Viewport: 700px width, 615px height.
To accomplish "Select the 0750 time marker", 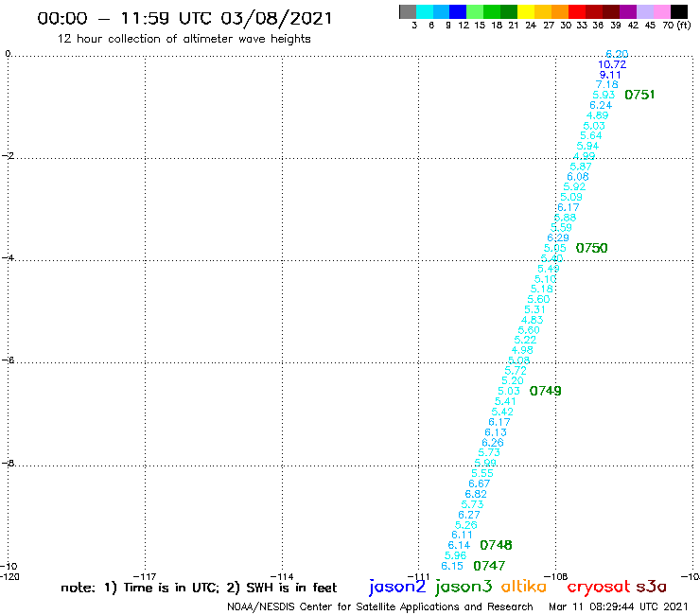I will 592,248.
